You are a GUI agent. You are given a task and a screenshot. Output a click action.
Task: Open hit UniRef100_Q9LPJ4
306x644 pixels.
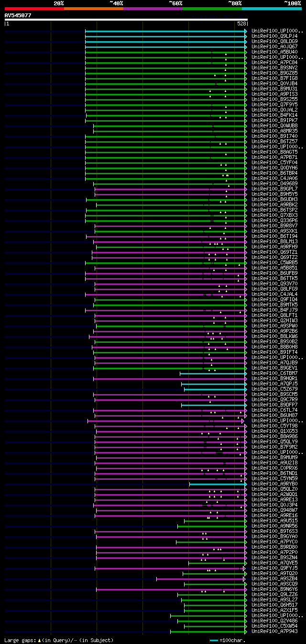pos(274,36)
